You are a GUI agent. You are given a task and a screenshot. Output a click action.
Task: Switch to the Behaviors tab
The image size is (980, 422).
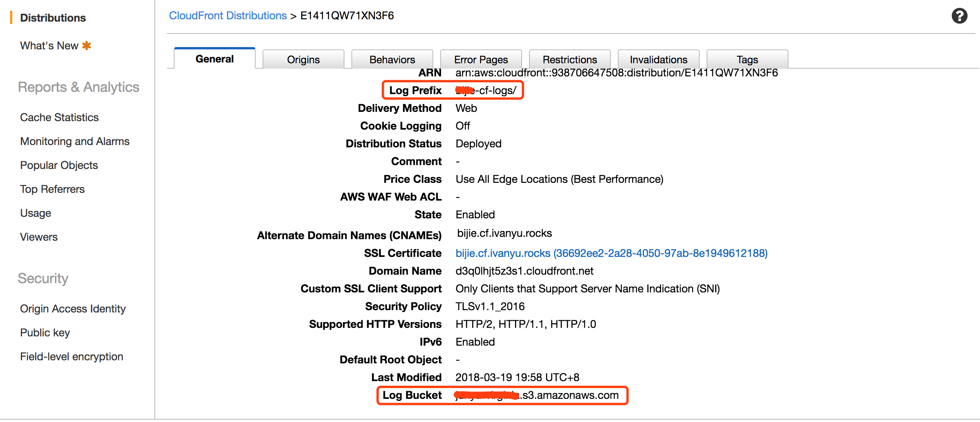pyautogui.click(x=392, y=59)
